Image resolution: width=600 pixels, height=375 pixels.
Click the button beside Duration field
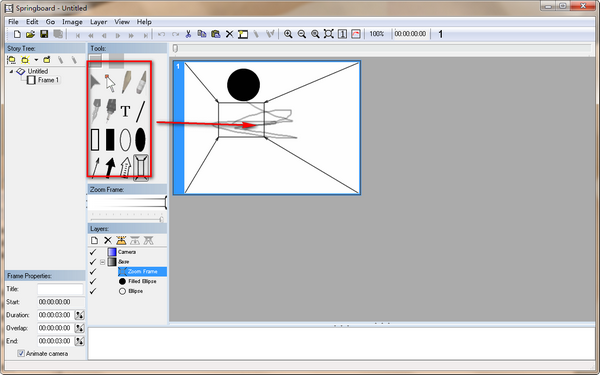[80, 315]
